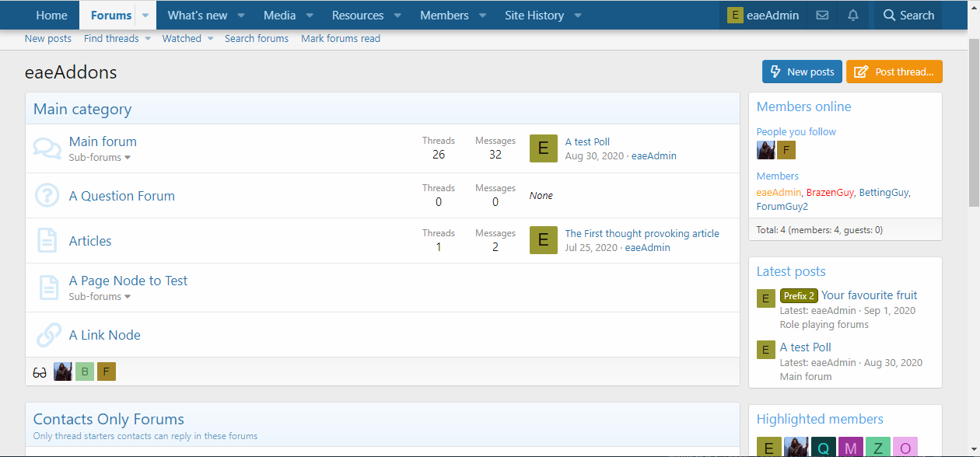This screenshot has width=980, height=457.
Task: Click the Main forum speech bubbles icon
Action: pyautogui.click(x=47, y=148)
